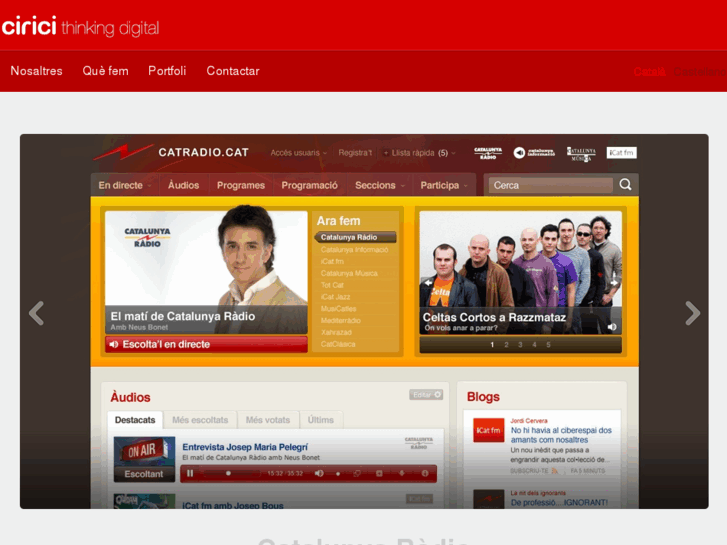Click the cirici thinking digital logo
This screenshot has width=727, height=545.
80,27
